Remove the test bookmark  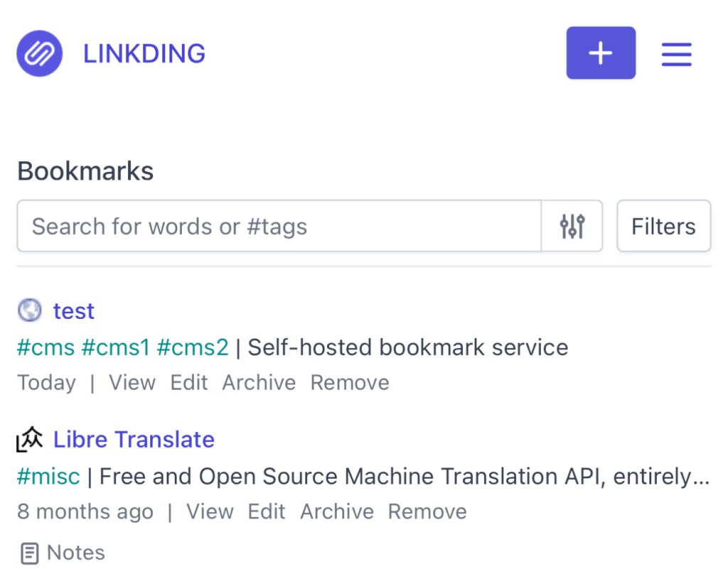coord(350,382)
